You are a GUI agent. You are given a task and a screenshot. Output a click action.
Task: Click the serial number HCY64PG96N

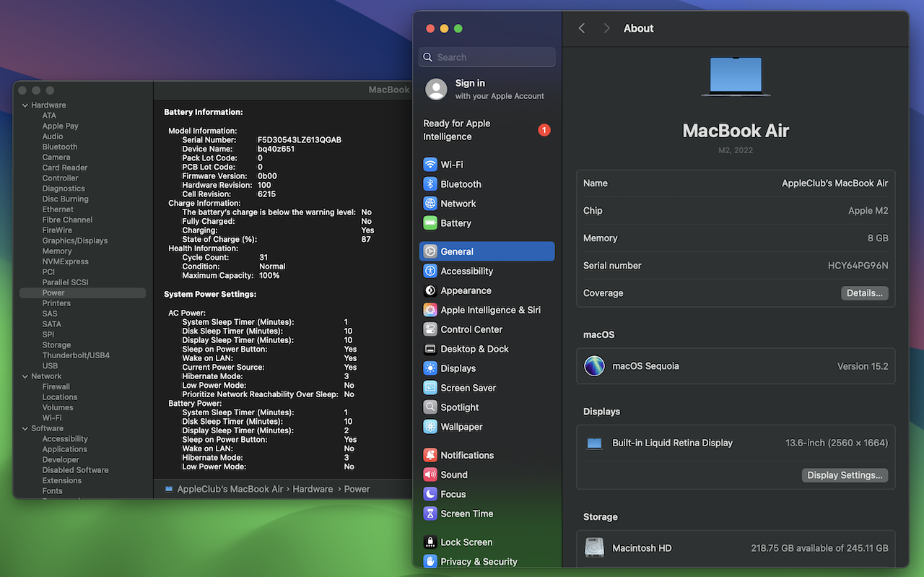(858, 266)
